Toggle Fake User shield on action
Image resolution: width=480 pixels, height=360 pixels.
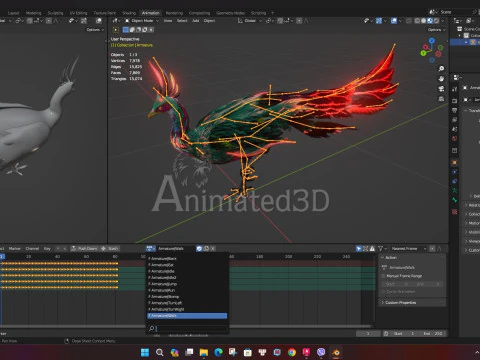click(199, 248)
